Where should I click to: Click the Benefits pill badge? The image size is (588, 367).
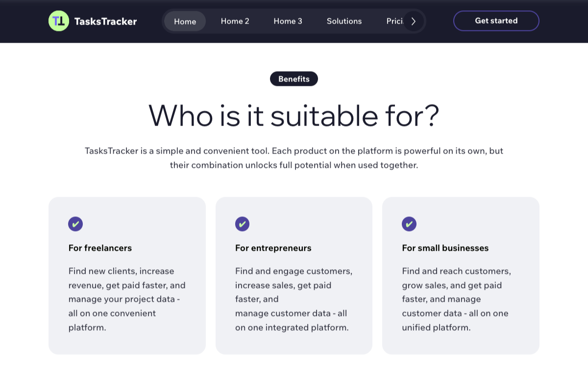(294, 79)
